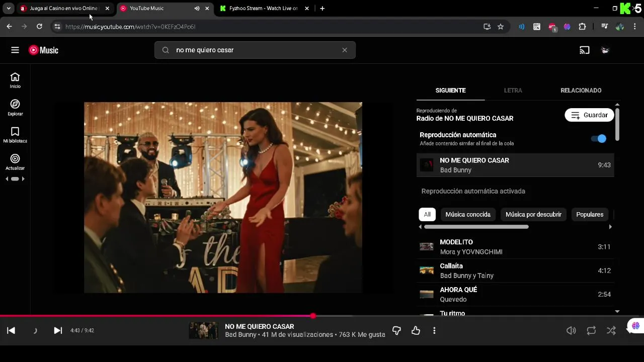Screen dimensions: 644x362
Task: Switch to LETRA tab
Action: [513, 90]
